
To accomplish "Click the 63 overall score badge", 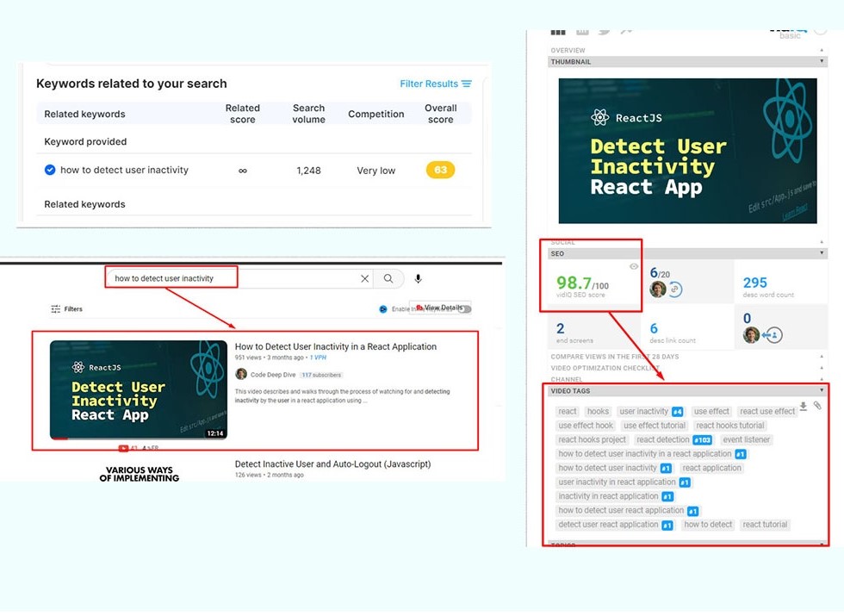I will pos(440,171).
